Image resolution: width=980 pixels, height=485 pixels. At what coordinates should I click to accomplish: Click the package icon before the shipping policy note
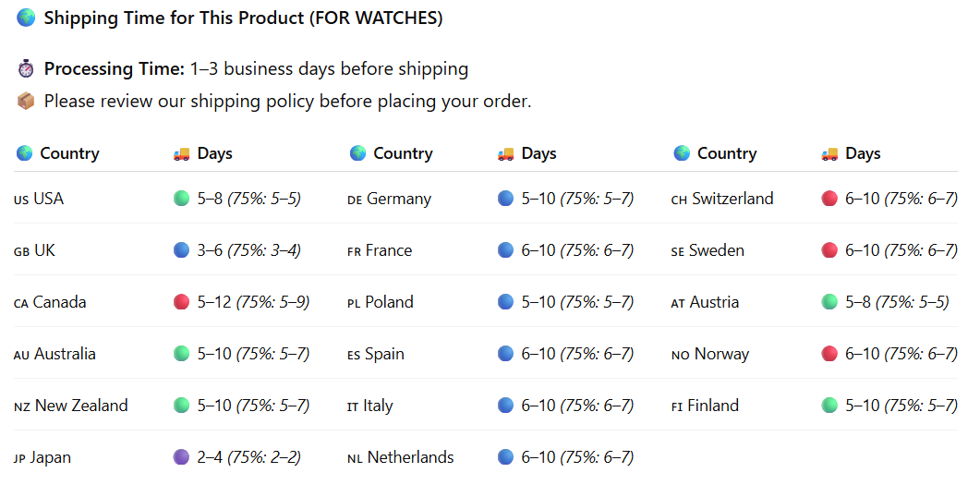pyautogui.click(x=26, y=101)
